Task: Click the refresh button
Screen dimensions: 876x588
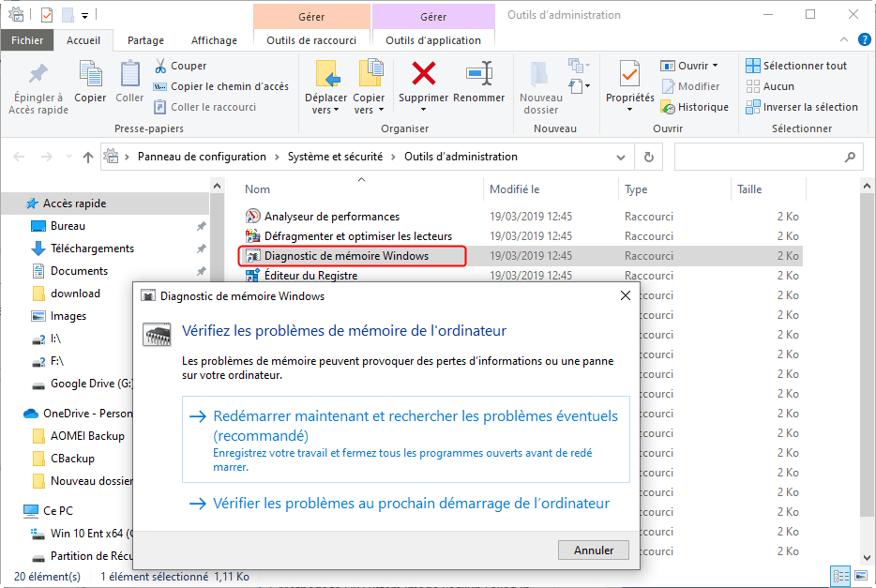Action: 649,157
